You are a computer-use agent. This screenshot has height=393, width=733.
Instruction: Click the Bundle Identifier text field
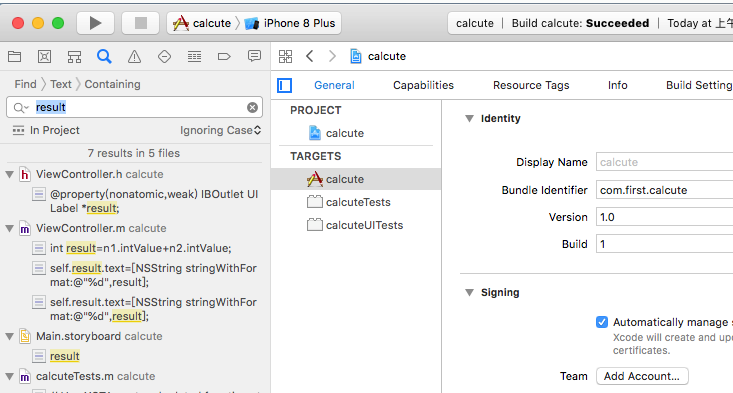point(664,190)
